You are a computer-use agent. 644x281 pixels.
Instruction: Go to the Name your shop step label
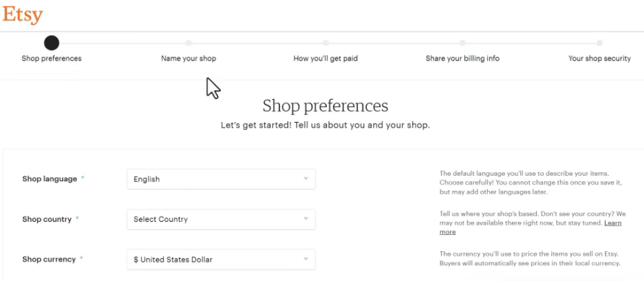189,59
